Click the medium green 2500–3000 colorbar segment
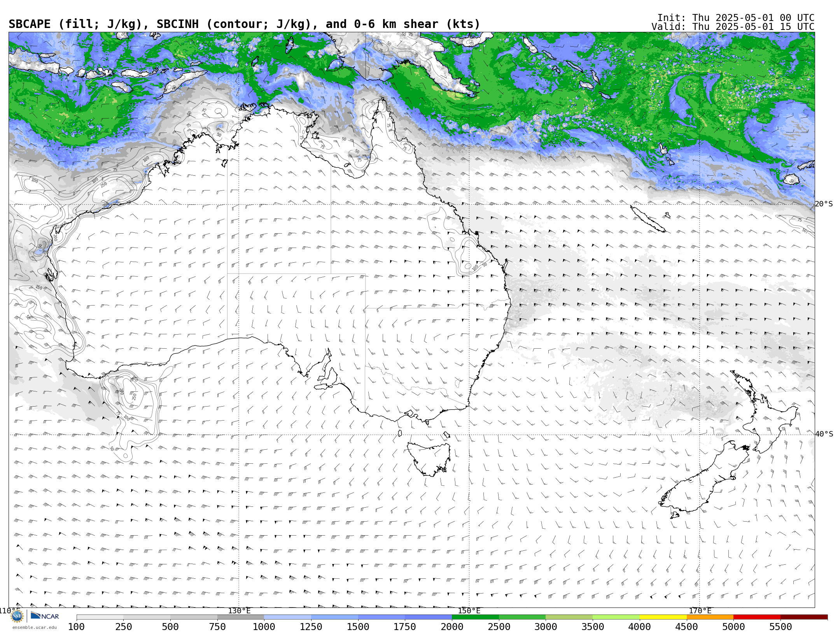Image resolution: width=840 pixels, height=632 pixels. click(x=522, y=617)
